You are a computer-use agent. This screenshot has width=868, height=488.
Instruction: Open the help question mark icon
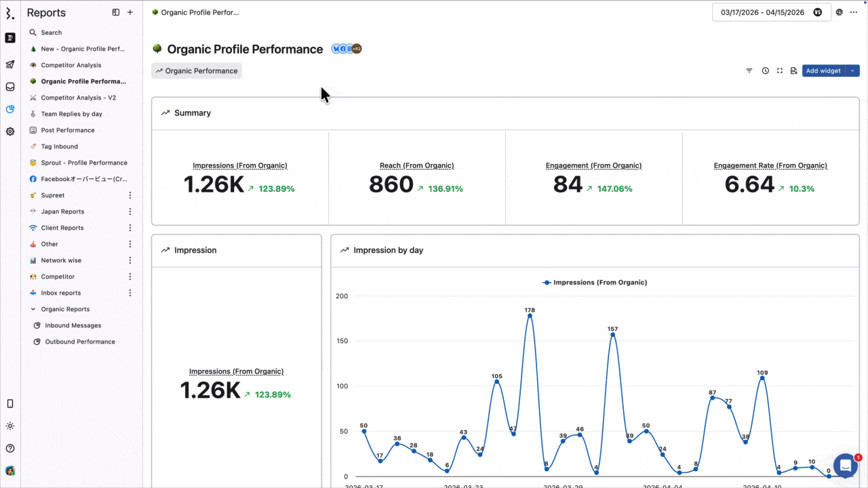[10, 448]
